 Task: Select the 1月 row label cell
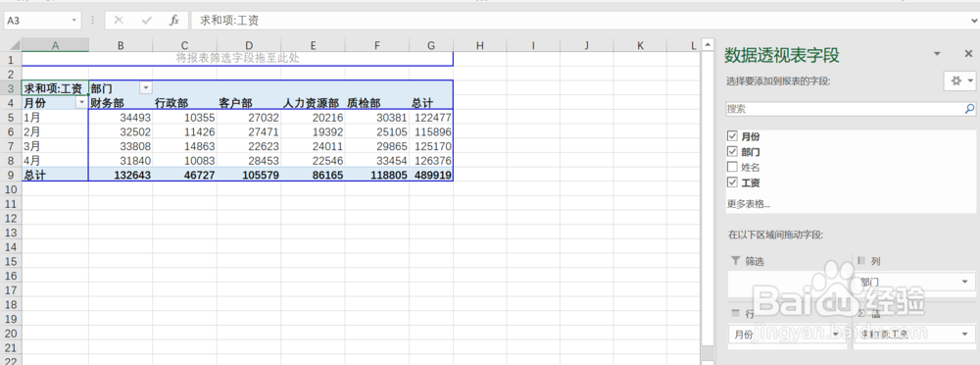click(55, 117)
